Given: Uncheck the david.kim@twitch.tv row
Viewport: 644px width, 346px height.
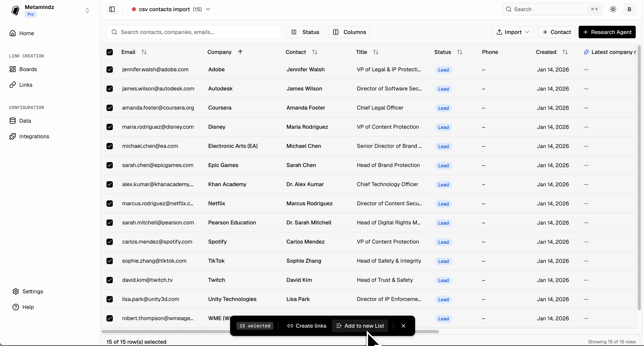Looking at the screenshot, I should point(110,280).
